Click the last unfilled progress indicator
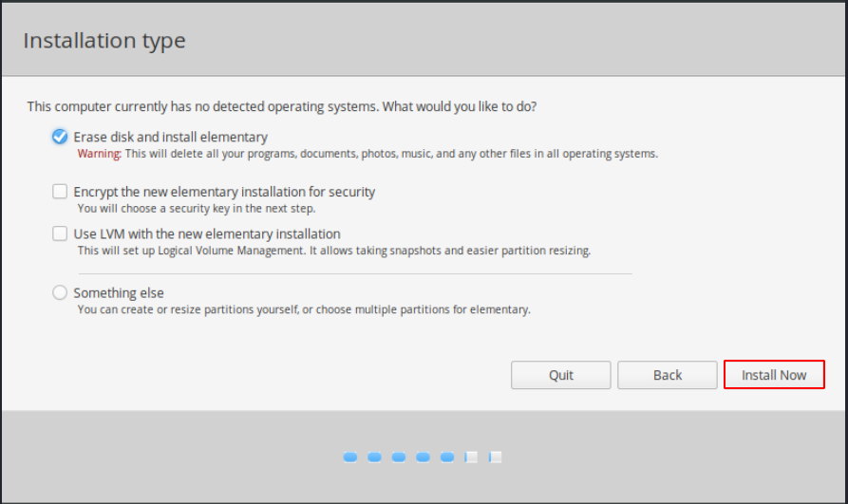Viewport: 848px width, 504px height. [495, 457]
